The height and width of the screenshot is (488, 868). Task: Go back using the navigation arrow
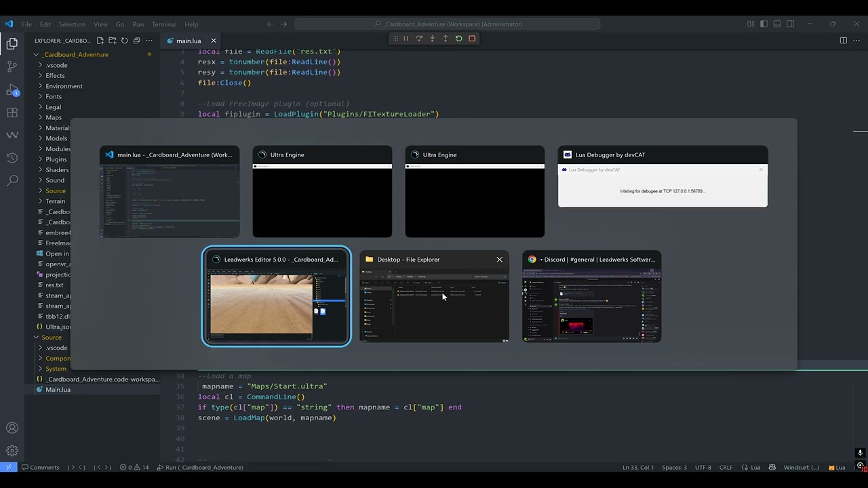click(270, 24)
